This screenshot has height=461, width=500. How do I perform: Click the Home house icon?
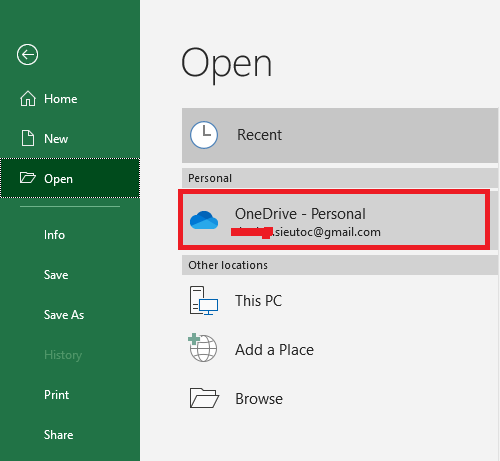28,99
